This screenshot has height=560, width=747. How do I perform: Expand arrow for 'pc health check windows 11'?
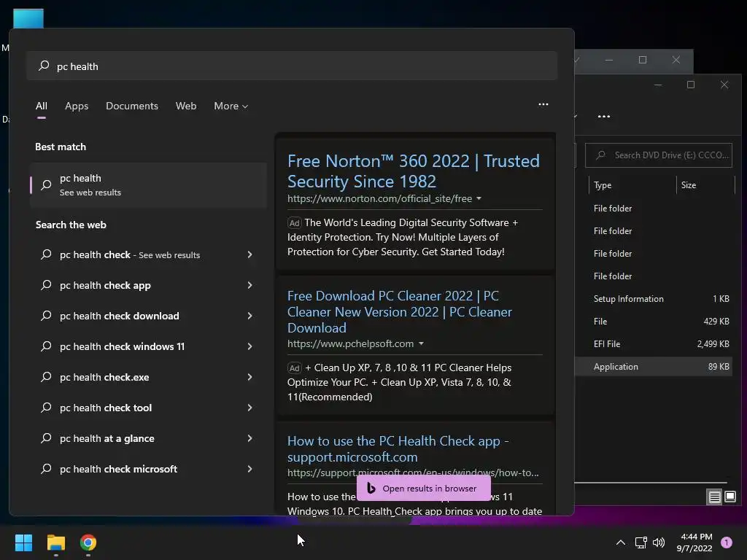click(249, 346)
